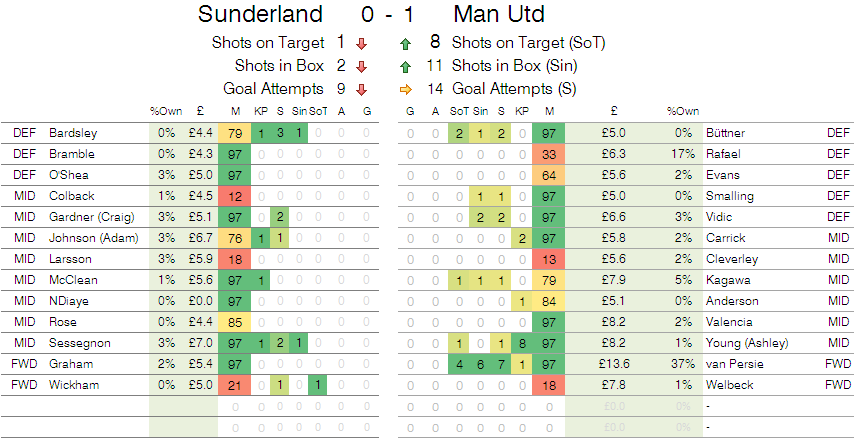Click Rafael's price cell £6.3
854x441 pixels.
614,154
